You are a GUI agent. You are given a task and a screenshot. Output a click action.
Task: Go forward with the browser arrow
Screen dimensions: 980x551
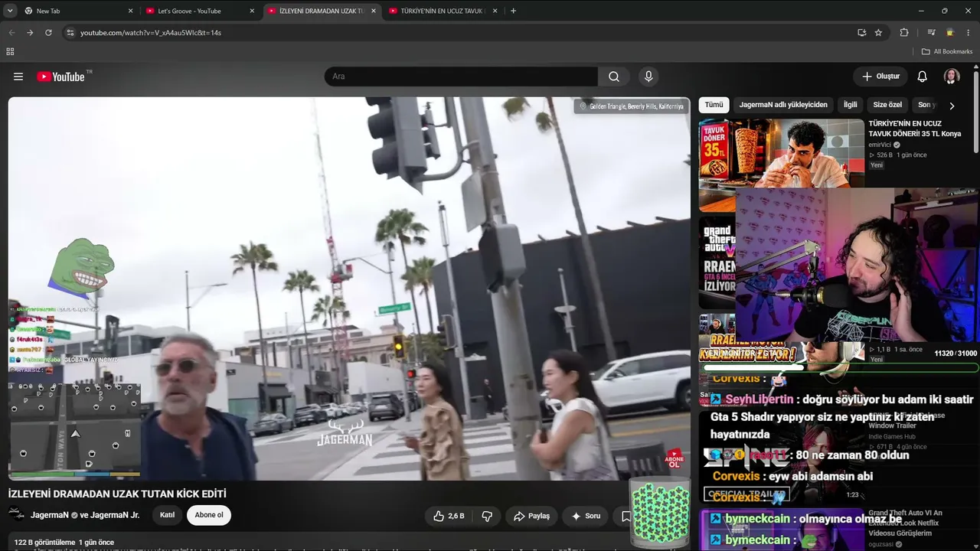click(30, 33)
